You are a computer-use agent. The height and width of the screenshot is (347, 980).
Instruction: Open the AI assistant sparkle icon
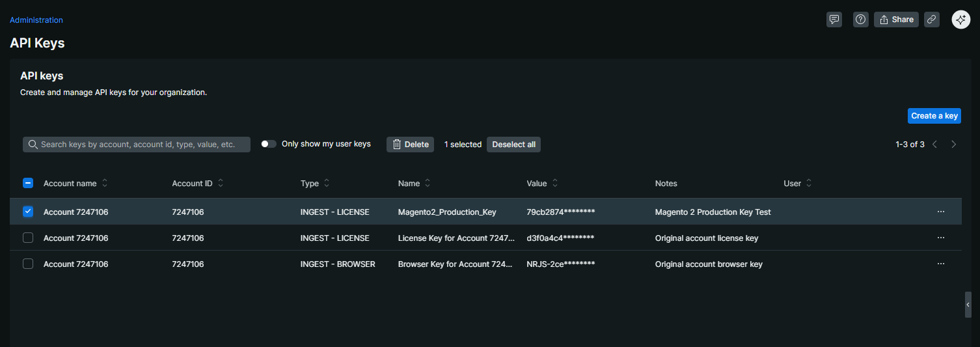960,20
